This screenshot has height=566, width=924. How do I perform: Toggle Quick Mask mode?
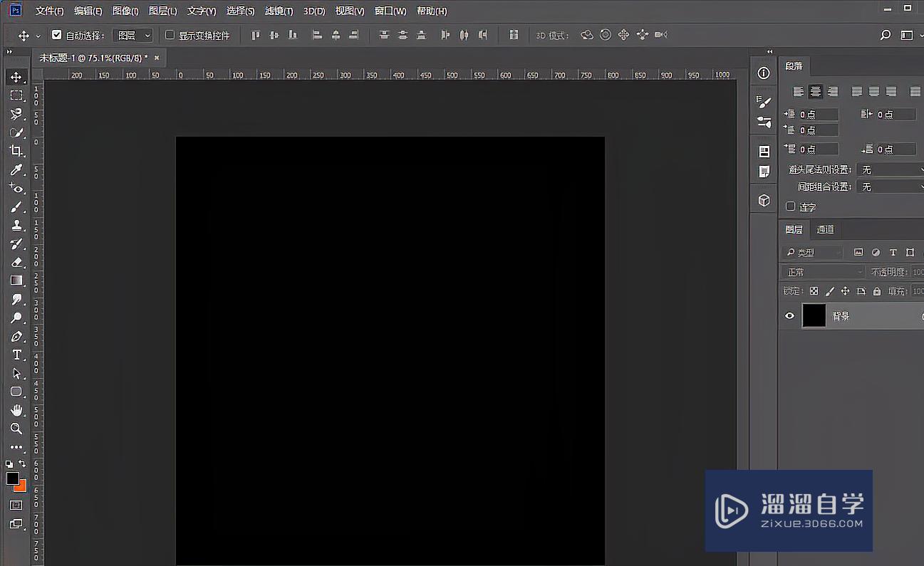(16, 505)
